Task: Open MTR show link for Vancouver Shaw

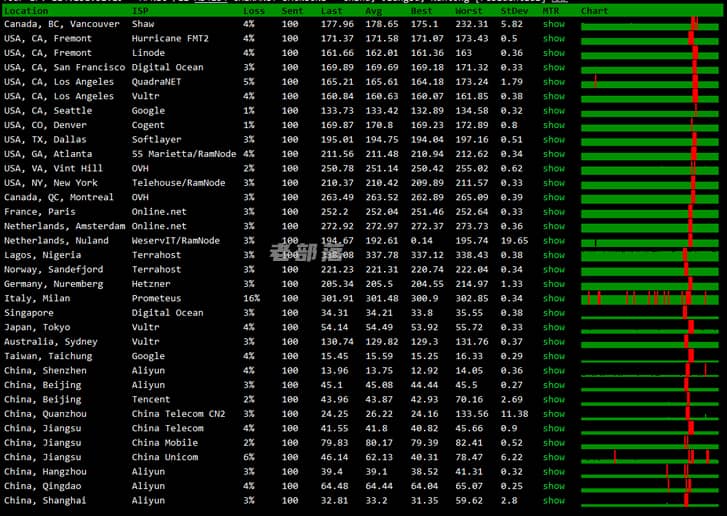Action: (x=554, y=24)
